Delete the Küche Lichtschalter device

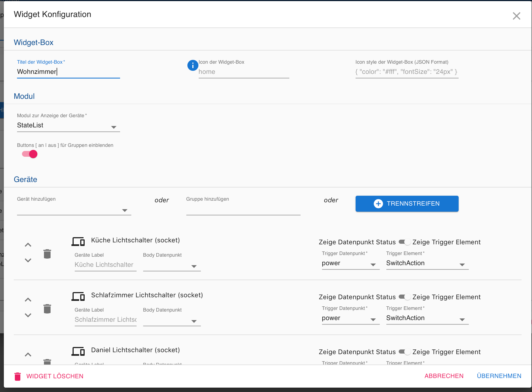[47, 254]
